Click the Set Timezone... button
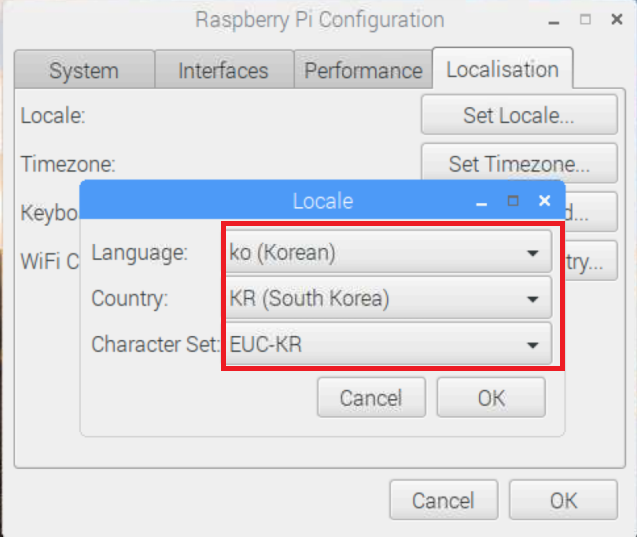The height and width of the screenshot is (537, 637). tap(519, 164)
